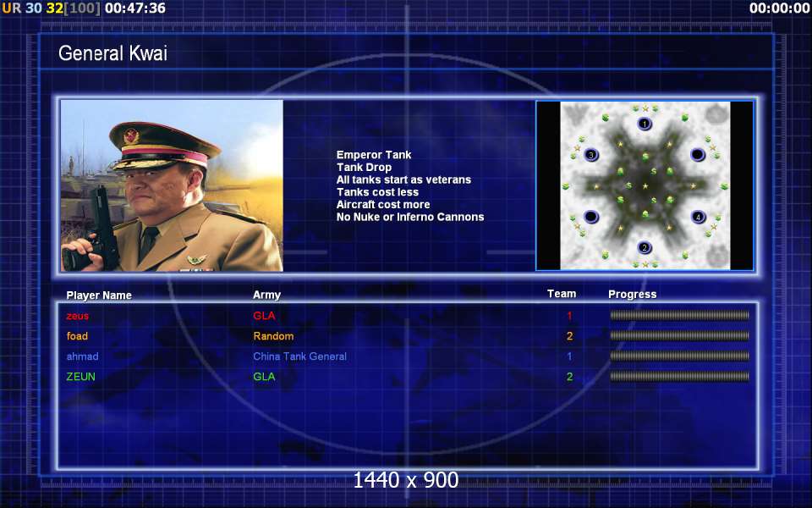Click ZEUN's loading progress bar
The image size is (812, 508).
[x=679, y=376]
